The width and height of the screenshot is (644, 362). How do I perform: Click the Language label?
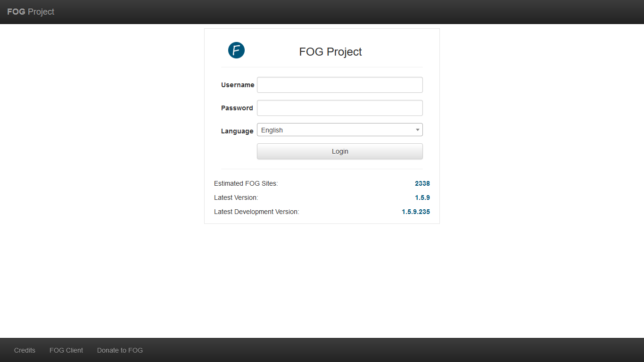click(237, 131)
